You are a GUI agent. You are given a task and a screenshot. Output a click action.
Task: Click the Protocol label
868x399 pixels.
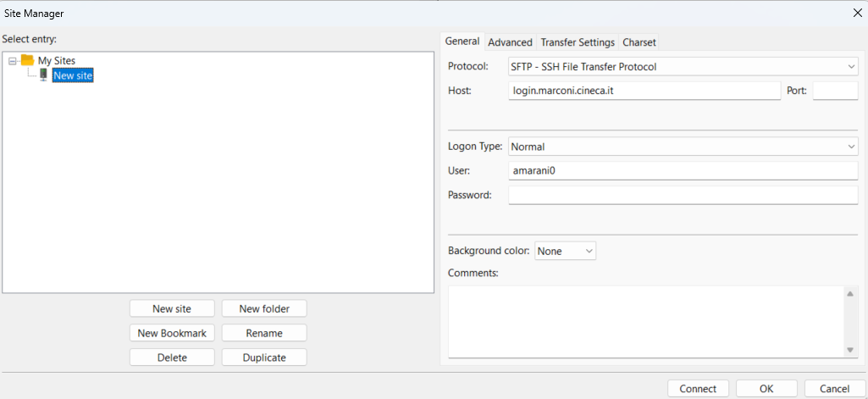[x=468, y=66]
